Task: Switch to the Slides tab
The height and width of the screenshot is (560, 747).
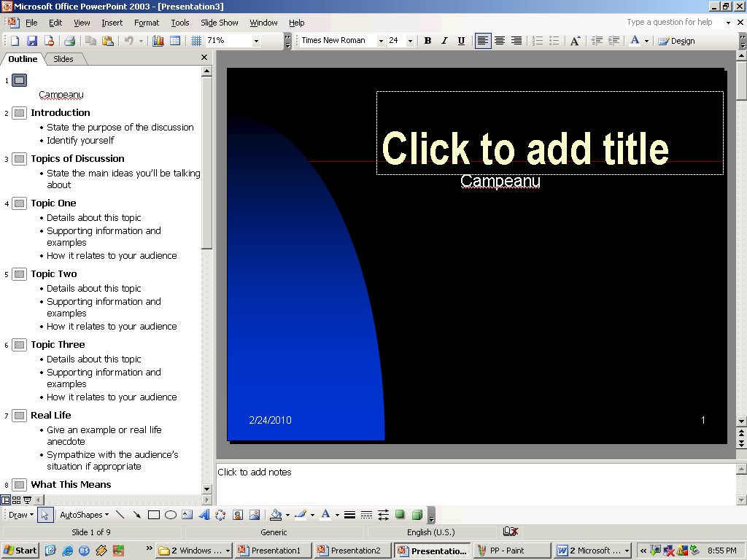Action: pos(63,59)
